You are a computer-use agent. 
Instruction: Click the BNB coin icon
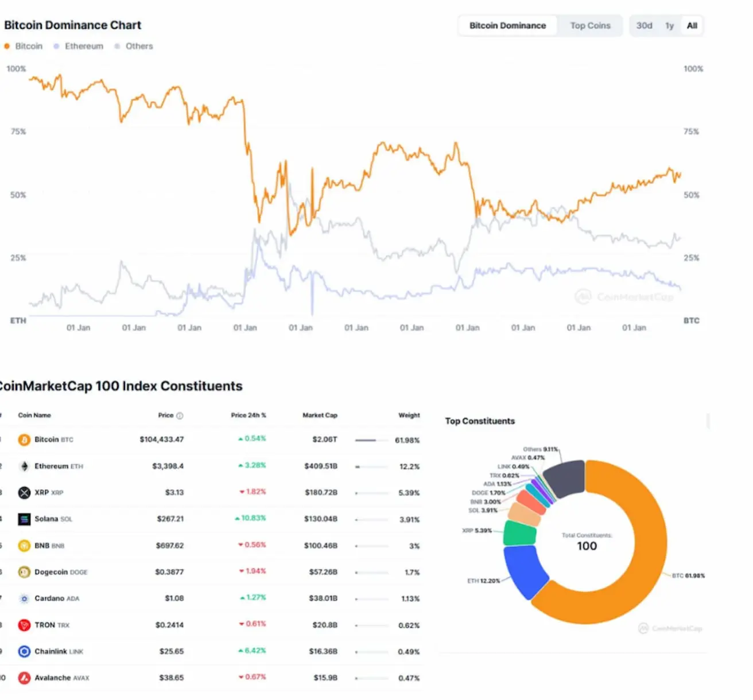pos(24,546)
